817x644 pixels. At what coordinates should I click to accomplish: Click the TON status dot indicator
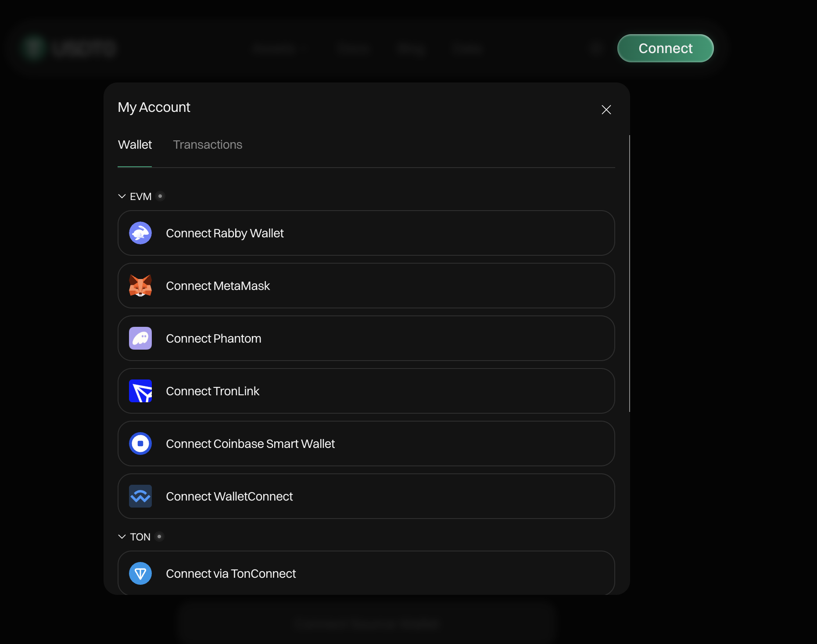(159, 537)
